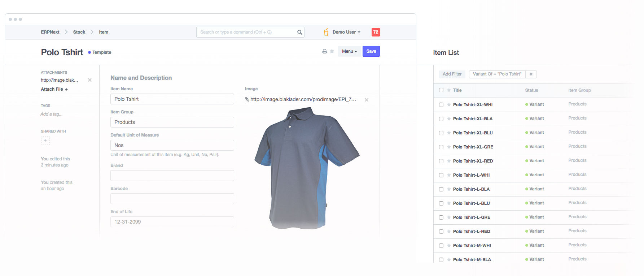This screenshot has width=644, height=276.
Task: Open the red 72 notifications badge
Action: point(376,32)
